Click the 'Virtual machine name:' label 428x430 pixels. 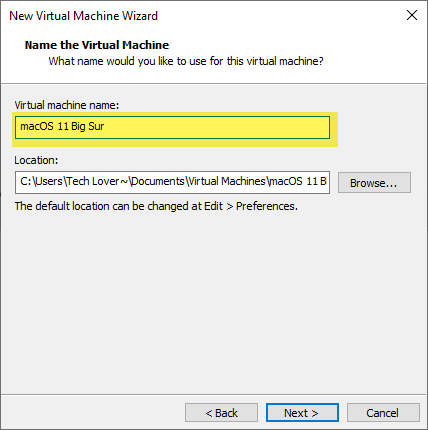tap(67, 105)
